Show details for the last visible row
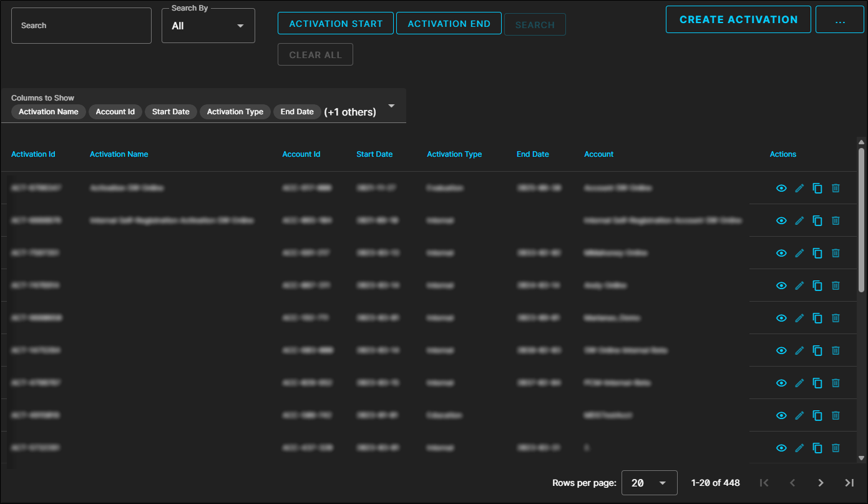 point(781,448)
